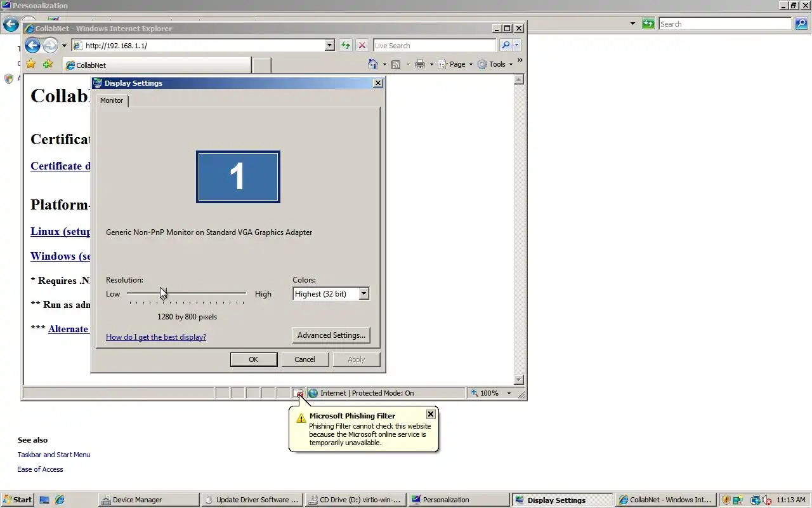Switch to Update Driver Software taskbar button
The height and width of the screenshot is (508, 812).
[x=252, y=500]
